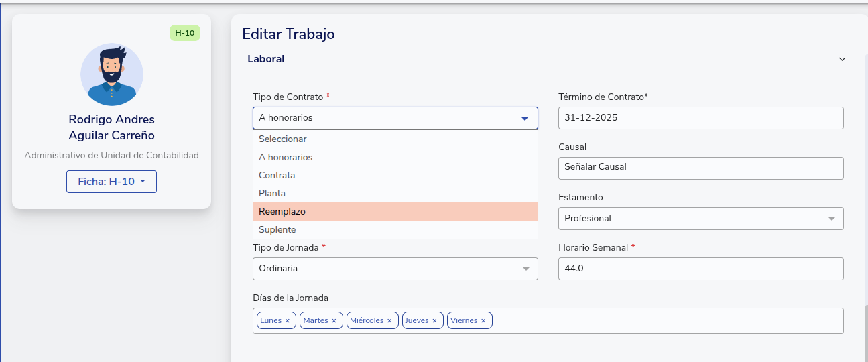Select Contrata contract type option
The width and height of the screenshot is (868, 362).
click(395, 175)
